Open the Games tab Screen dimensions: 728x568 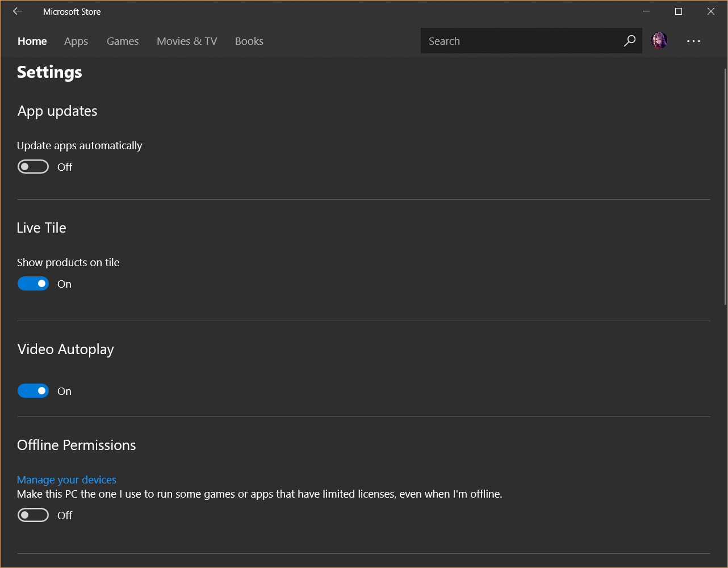(123, 41)
